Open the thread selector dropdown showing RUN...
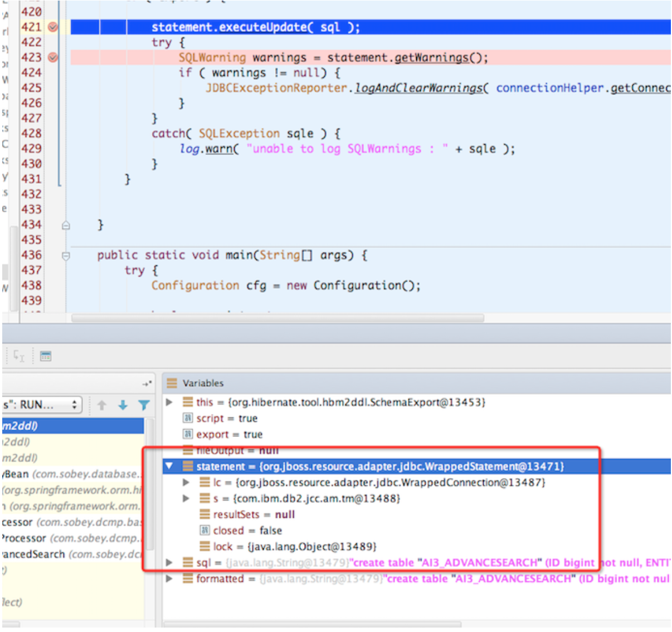672x632 pixels. [x=41, y=405]
